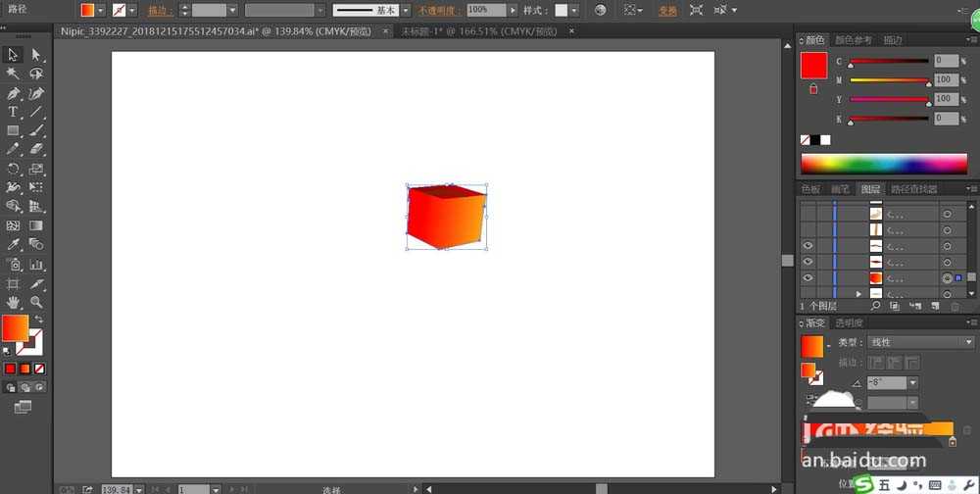
Task: Open the gradient type 线性 dropdown
Action: pos(920,342)
